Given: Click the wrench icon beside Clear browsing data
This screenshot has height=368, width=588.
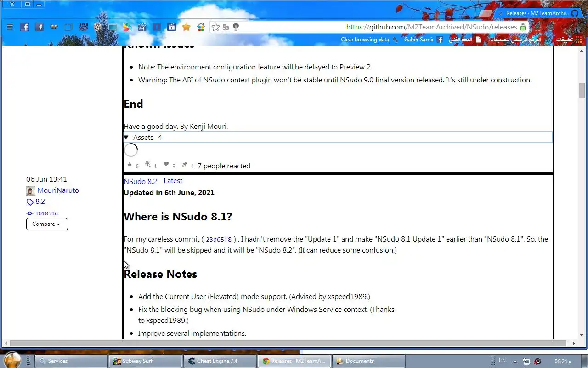Looking at the screenshot, I should tap(395, 40).
